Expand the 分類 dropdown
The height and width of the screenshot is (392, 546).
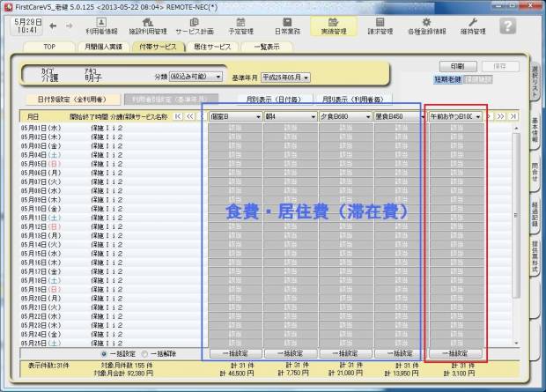coord(188,77)
